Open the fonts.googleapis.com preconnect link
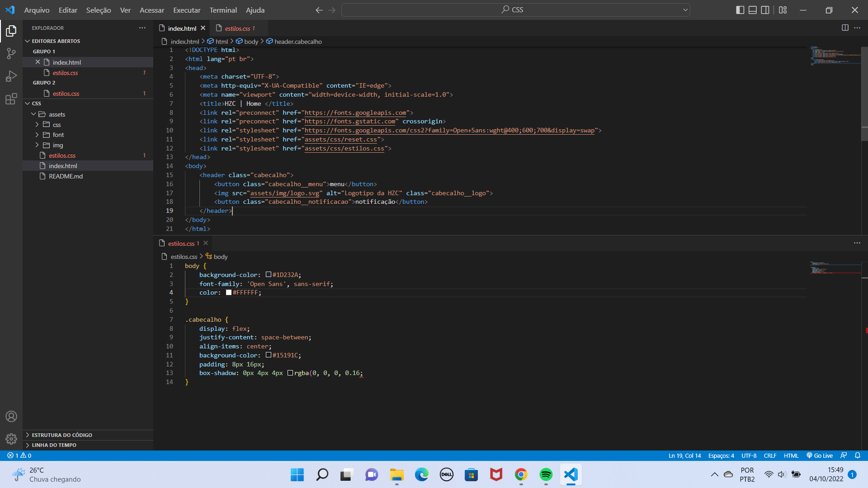 355,113
